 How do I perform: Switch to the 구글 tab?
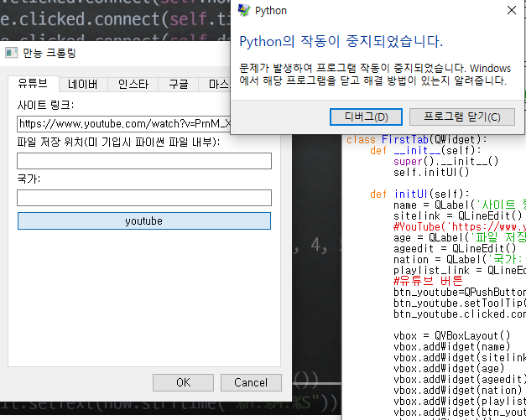pos(179,84)
